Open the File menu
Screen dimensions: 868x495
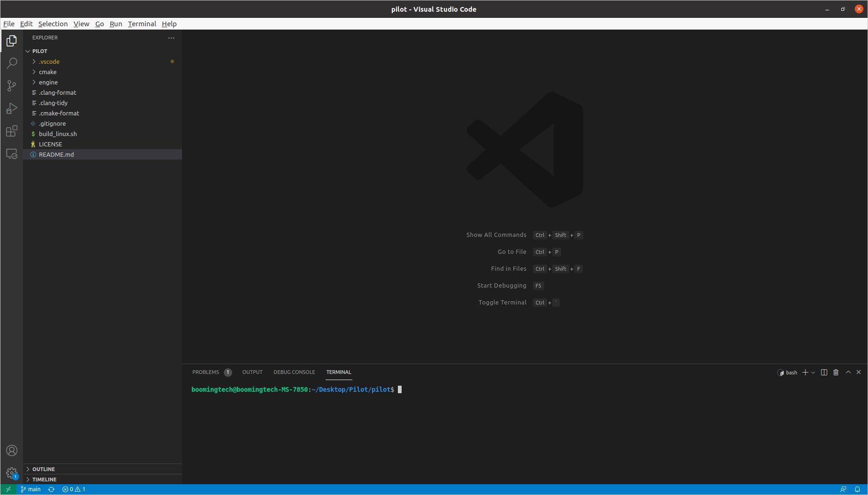pos(9,24)
